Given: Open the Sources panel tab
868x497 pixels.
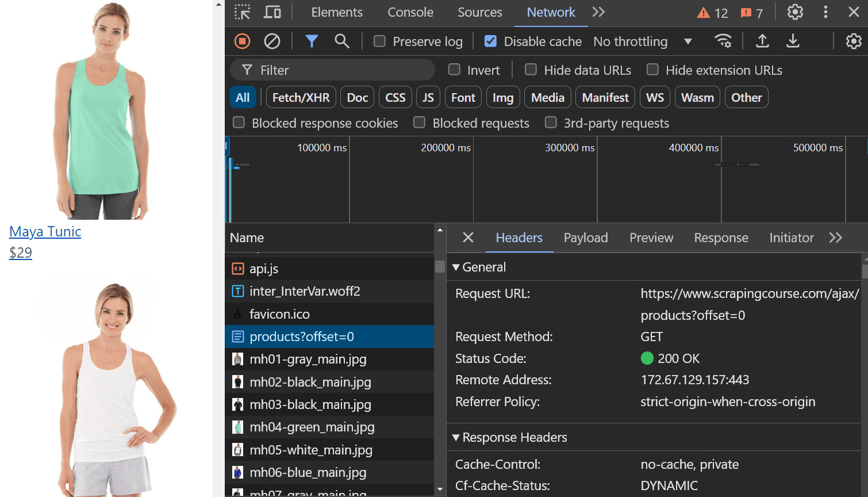Looking at the screenshot, I should click(x=479, y=12).
